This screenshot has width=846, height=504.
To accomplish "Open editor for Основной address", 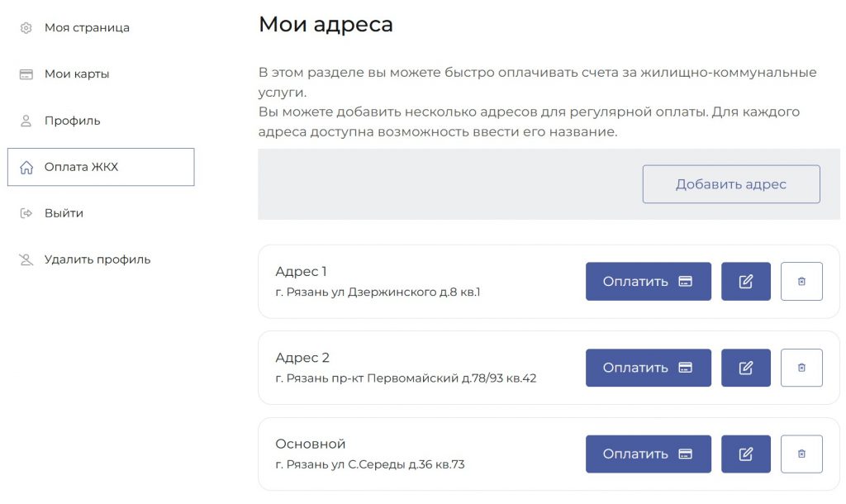I will [x=746, y=454].
